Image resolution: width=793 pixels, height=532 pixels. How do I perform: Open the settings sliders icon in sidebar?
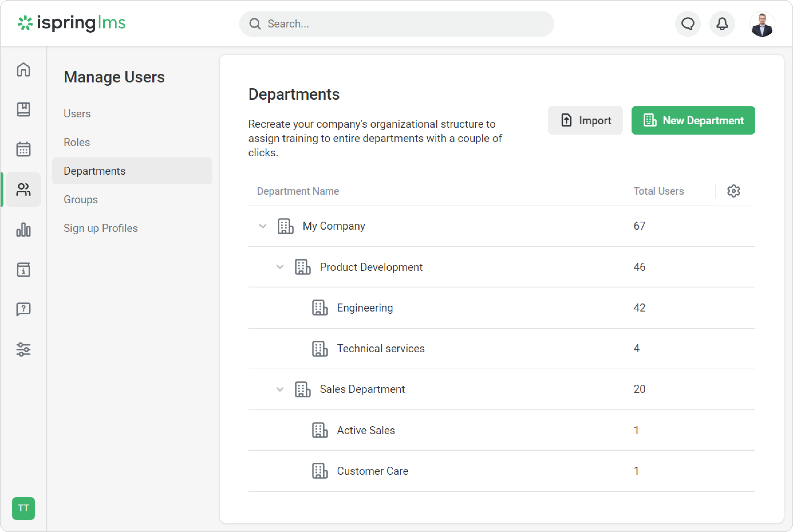(23, 349)
